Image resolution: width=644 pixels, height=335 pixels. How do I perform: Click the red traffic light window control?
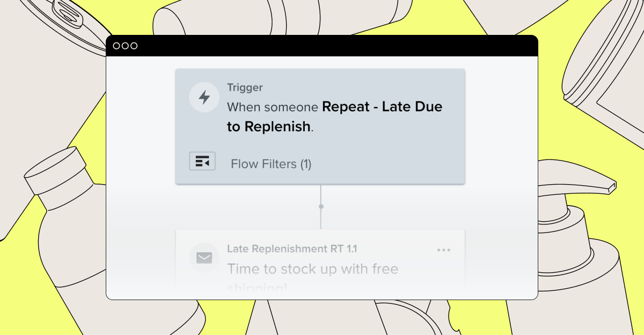pyautogui.click(x=116, y=46)
